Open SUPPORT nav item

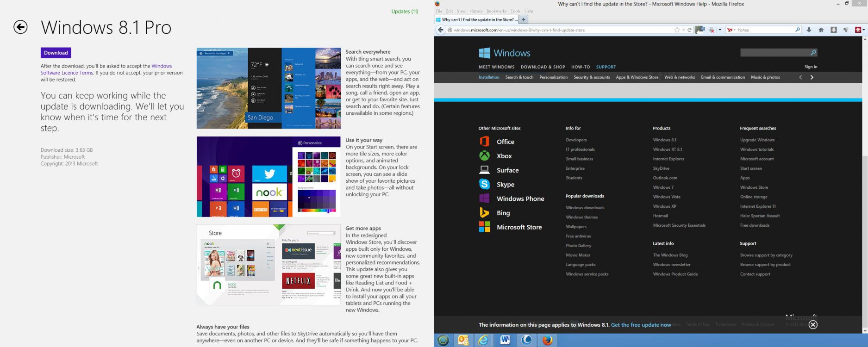click(606, 67)
